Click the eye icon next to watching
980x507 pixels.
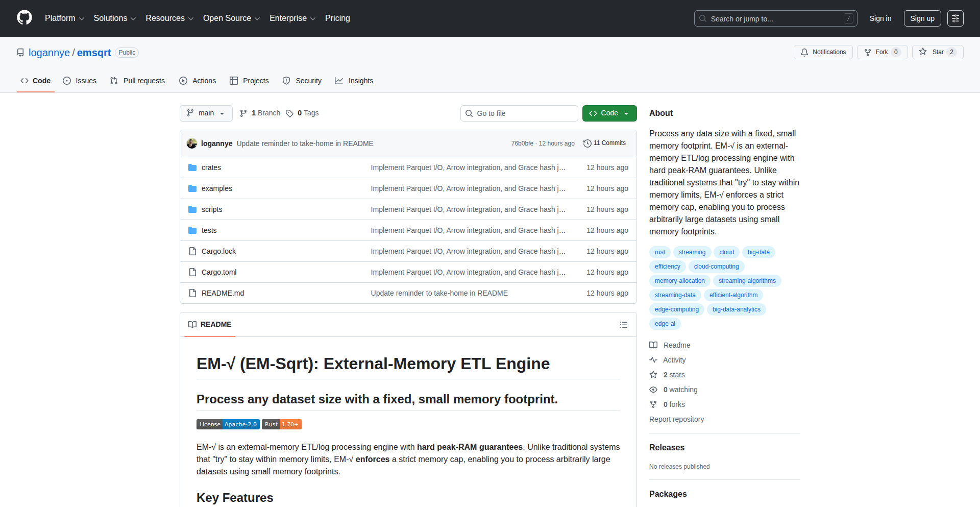click(653, 390)
